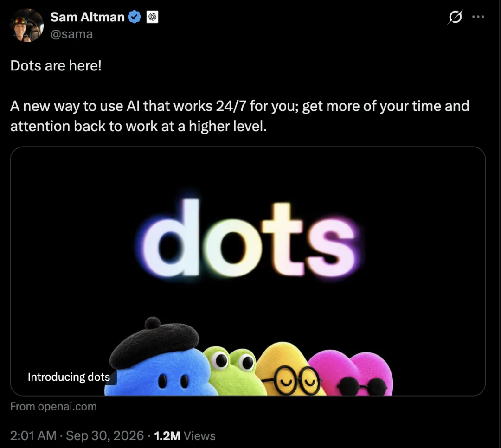Open the @sama handle link
Screen dimensions: 501x448
[x=71, y=34]
